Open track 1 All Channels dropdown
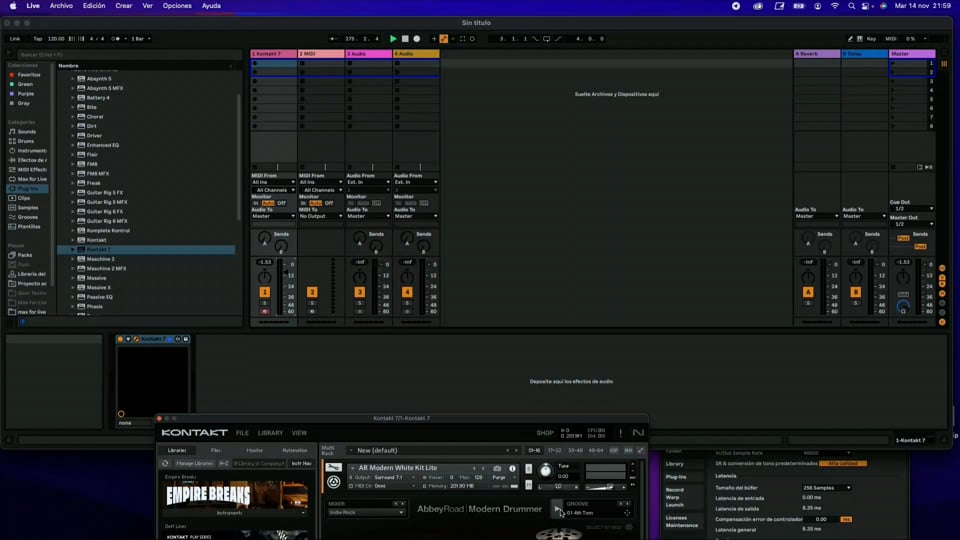 [273, 190]
